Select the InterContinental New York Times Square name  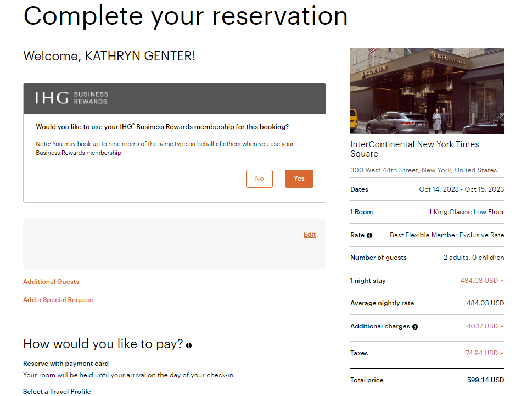click(x=415, y=149)
